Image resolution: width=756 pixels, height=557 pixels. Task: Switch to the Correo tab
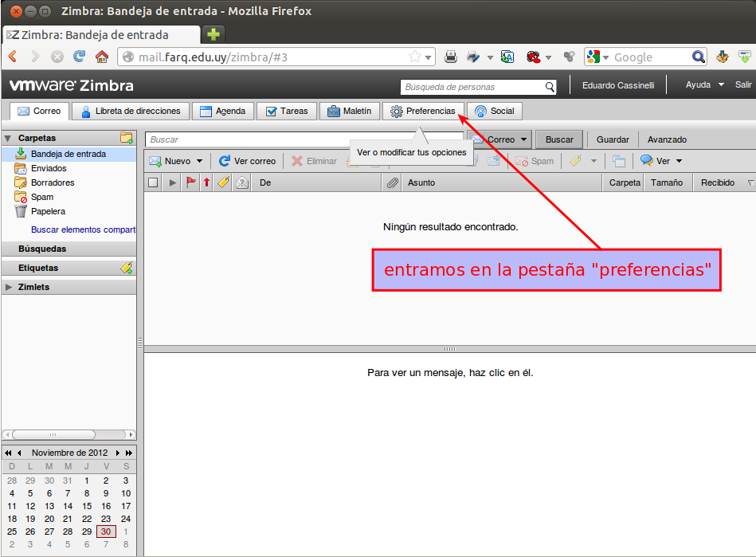click(x=39, y=111)
